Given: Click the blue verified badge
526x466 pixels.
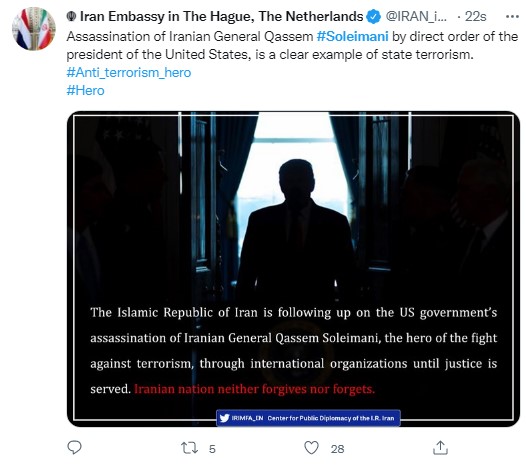Looking at the screenshot, I should pyautogui.click(x=373, y=16).
